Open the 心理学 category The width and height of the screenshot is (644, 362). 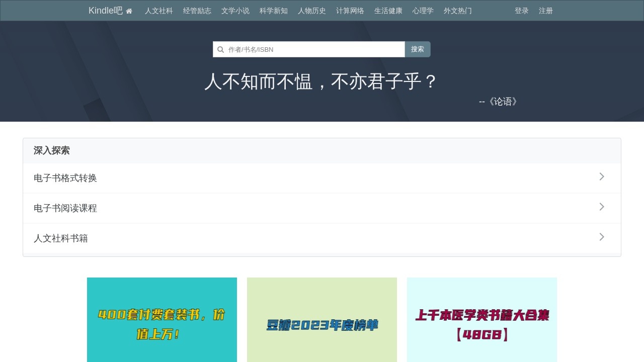tap(423, 11)
